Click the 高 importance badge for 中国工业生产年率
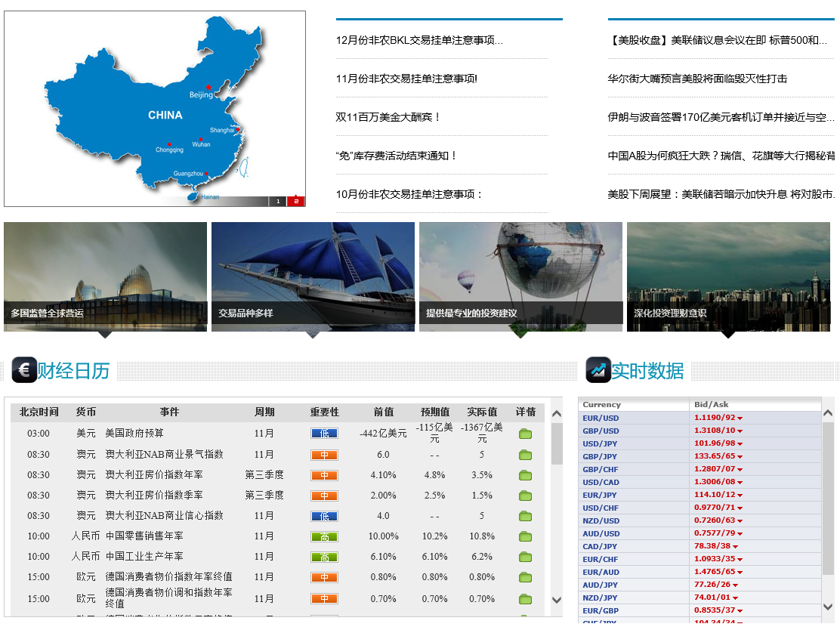840x630 pixels. click(x=324, y=557)
